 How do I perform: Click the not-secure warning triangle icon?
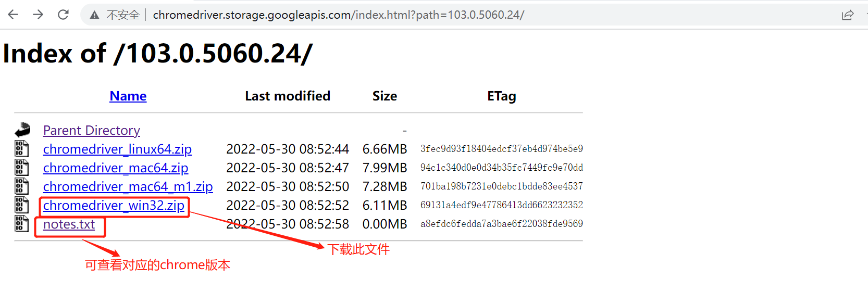(x=94, y=15)
